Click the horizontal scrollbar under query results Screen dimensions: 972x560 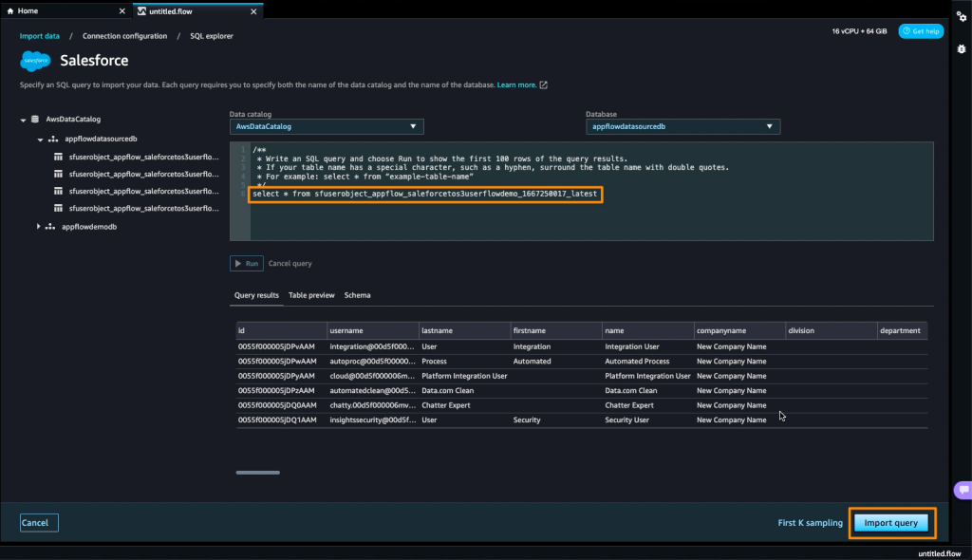point(257,472)
